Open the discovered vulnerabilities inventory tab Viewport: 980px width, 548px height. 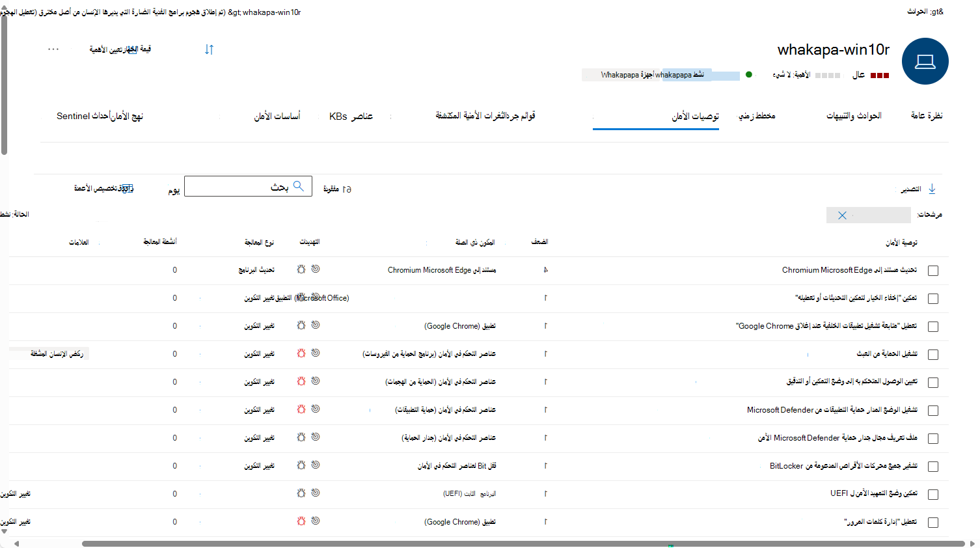[485, 116]
